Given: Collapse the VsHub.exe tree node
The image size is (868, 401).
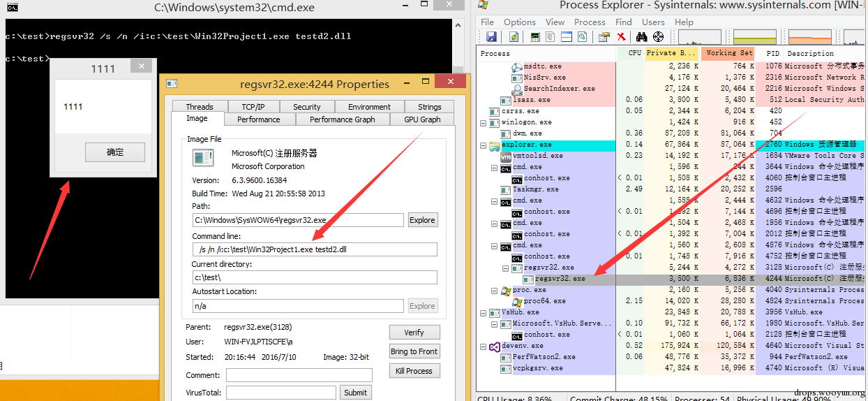Looking at the screenshot, I should pyautogui.click(x=484, y=312).
